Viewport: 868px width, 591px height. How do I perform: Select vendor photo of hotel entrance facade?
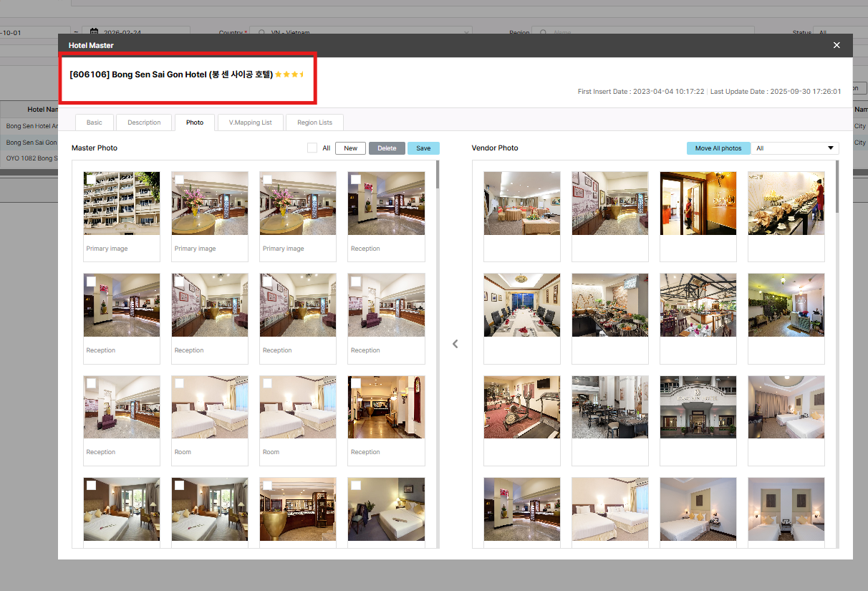698,407
